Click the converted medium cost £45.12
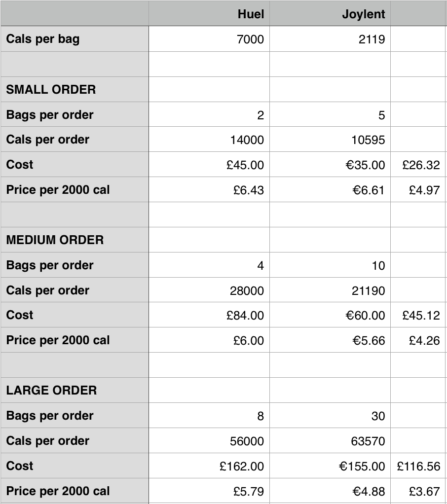This screenshot has width=447, height=504. (418, 315)
